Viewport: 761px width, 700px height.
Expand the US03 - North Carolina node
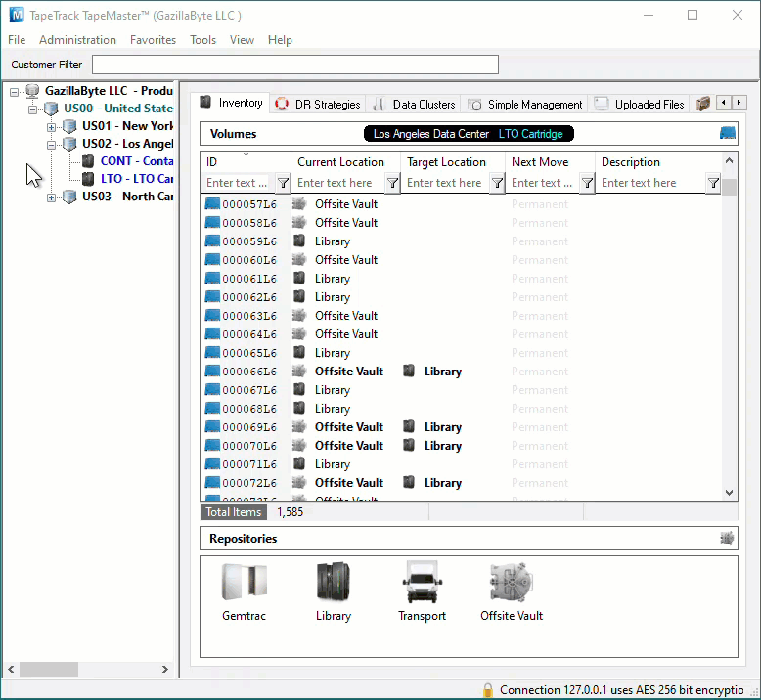51,197
